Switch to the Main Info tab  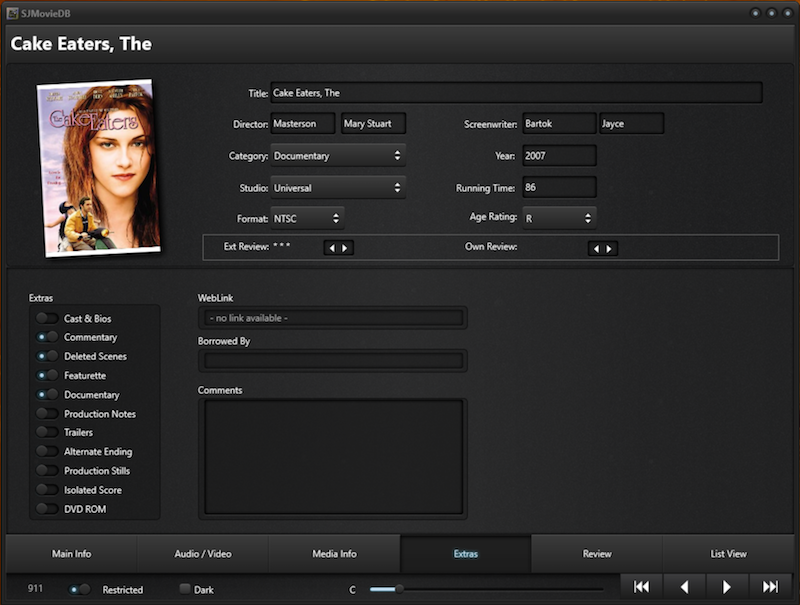[x=71, y=553]
